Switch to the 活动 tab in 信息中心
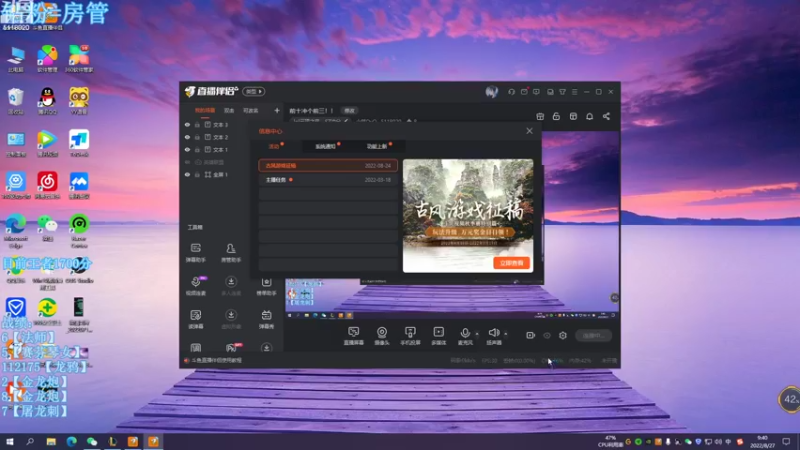The height and width of the screenshot is (450, 800). click(274, 146)
